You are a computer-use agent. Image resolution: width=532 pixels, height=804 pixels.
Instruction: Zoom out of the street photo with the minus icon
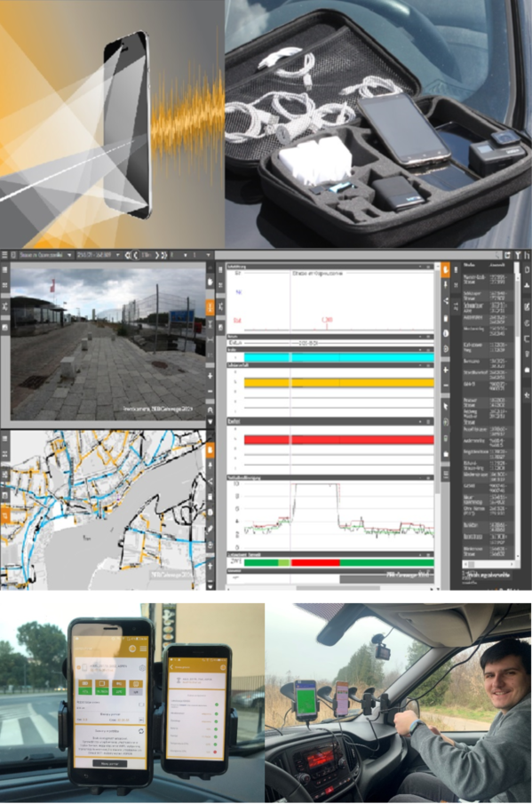(210, 391)
